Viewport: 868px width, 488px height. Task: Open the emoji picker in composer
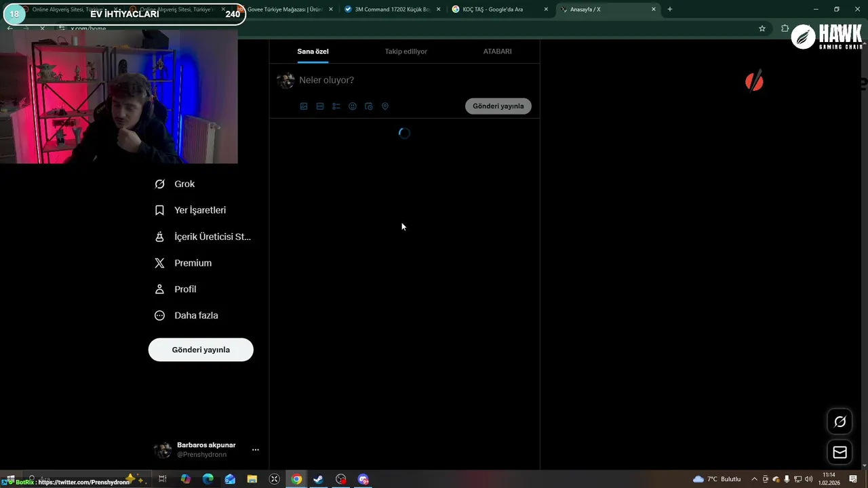point(353,106)
